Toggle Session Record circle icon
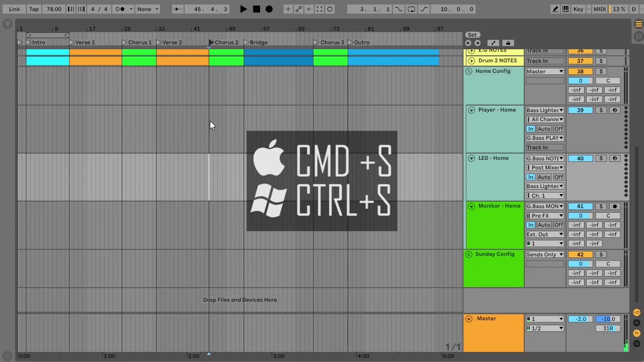Viewport: 644px width, 362px height. (x=330, y=9)
